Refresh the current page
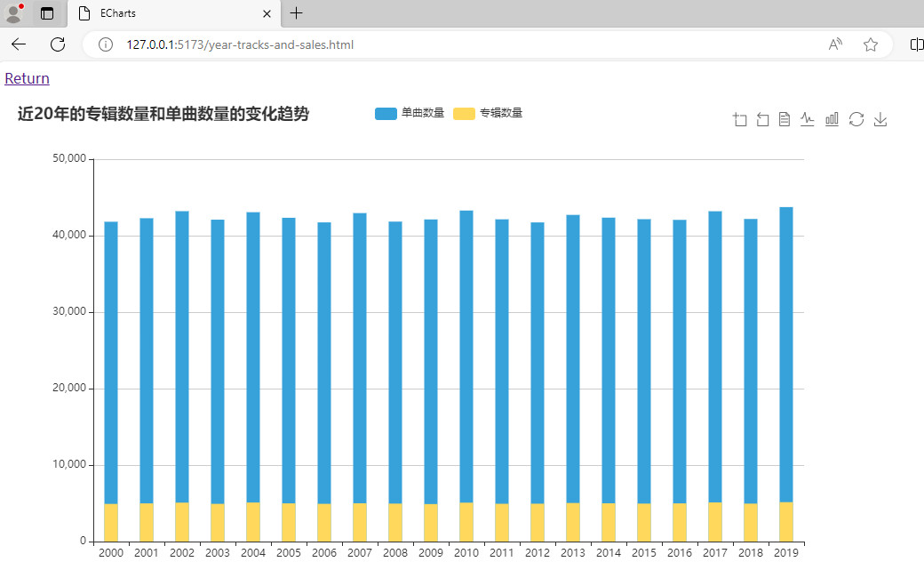 point(58,44)
